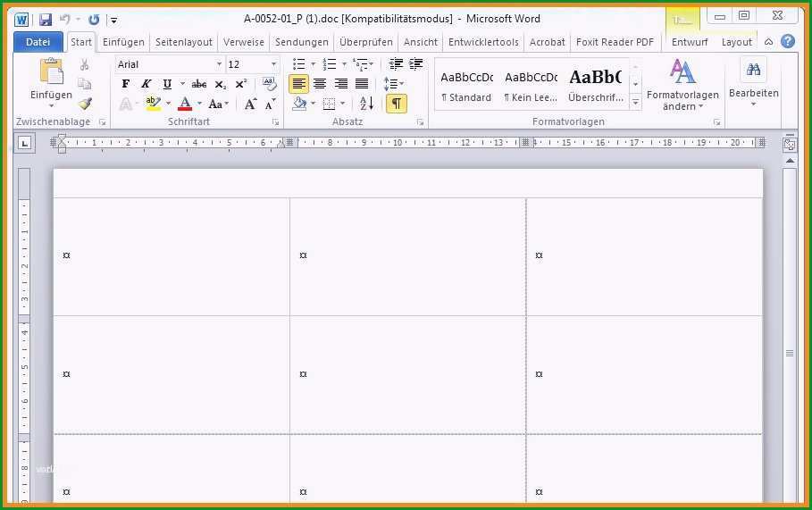Viewport: 812px width, 510px height.
Task: Click the text highlight color icon
Action: [152, 104]
